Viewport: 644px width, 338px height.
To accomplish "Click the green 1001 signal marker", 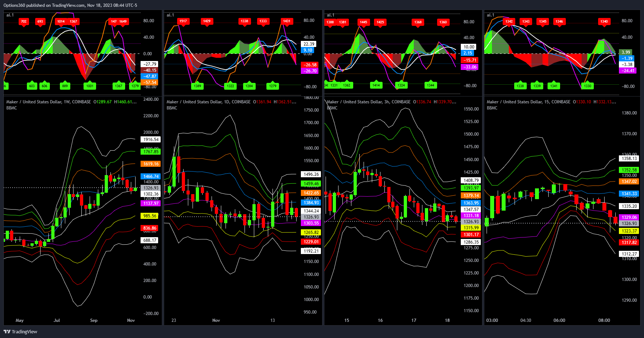I will (90, 86).
